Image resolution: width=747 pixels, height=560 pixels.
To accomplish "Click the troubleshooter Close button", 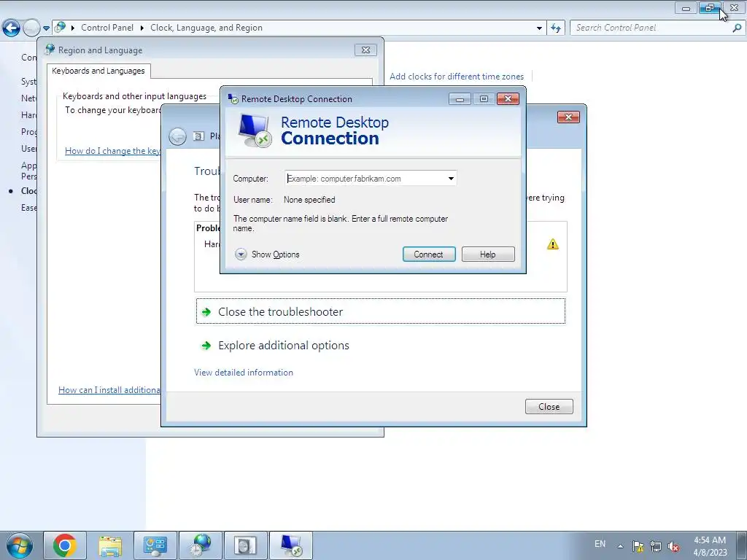I will pyautogui.click(x=549, y=407).
